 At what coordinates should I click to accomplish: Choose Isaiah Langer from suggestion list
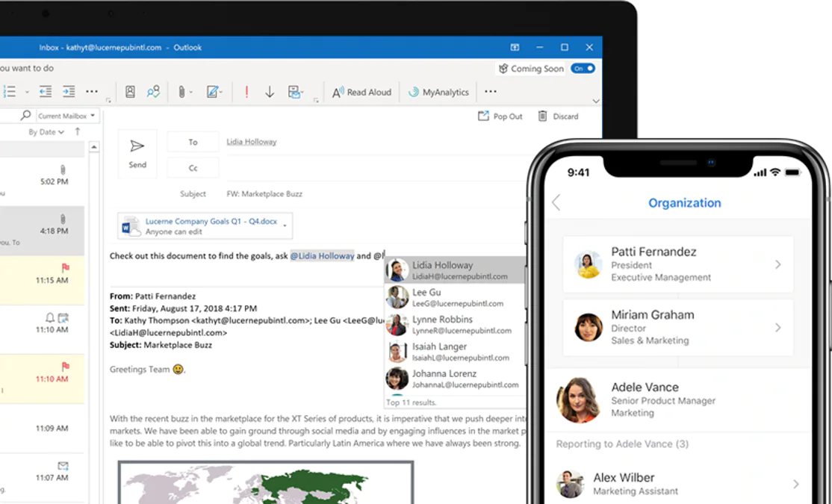tap(455, 352)
